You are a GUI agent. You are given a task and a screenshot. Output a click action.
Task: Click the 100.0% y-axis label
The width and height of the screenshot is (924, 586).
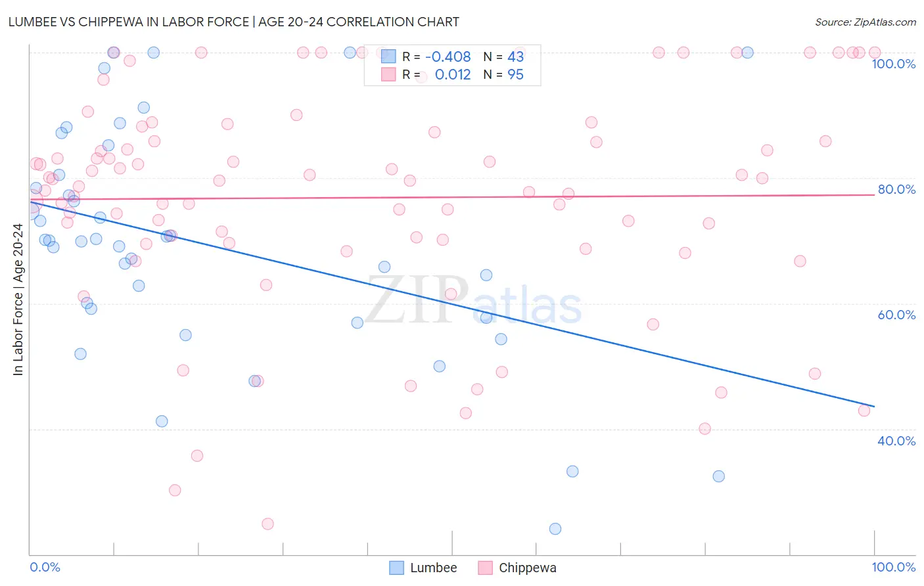click(893, 64)
